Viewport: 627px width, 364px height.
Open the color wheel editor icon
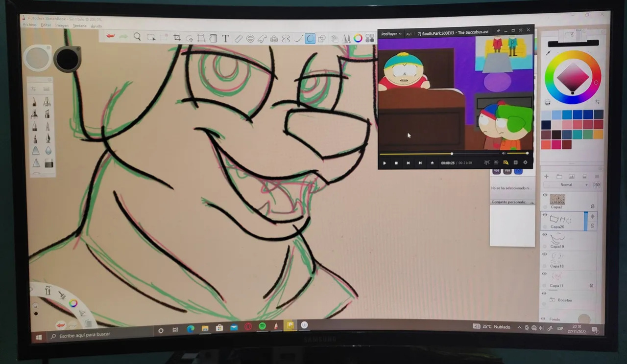click(x=358, y=38)
